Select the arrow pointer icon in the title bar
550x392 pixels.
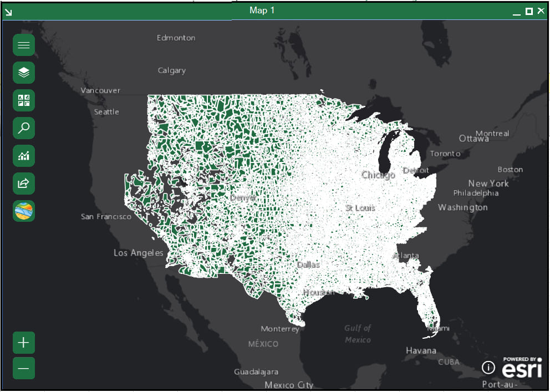(x=8, y=11)
